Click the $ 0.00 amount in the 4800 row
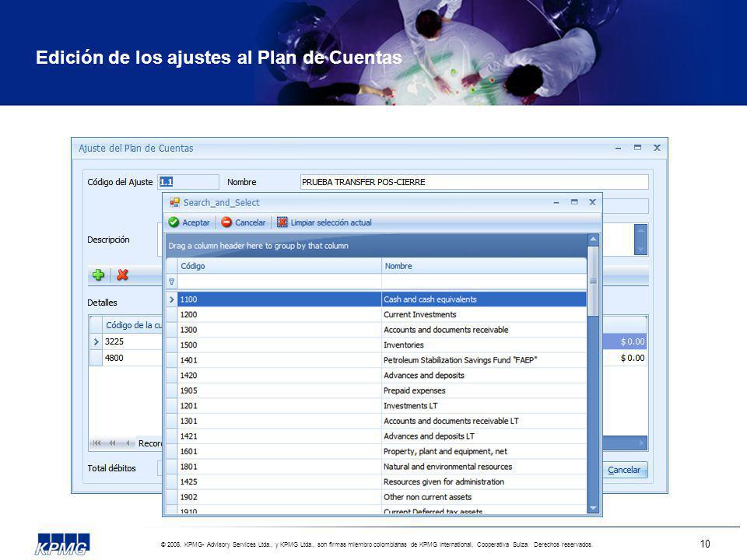747x560 pixels. [633, 358]
